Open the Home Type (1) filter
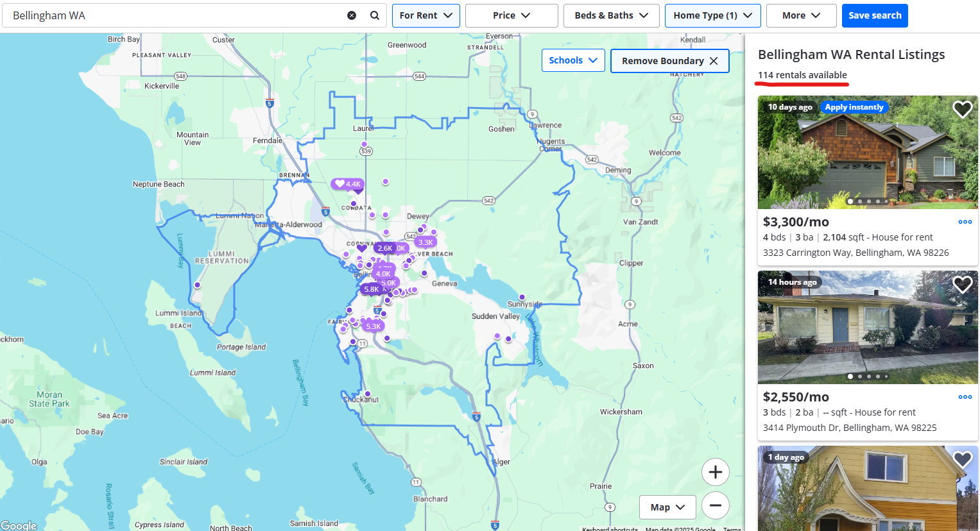Image resolution: width=980 pixels, height=531 pixels. click(x=713, y=15)
